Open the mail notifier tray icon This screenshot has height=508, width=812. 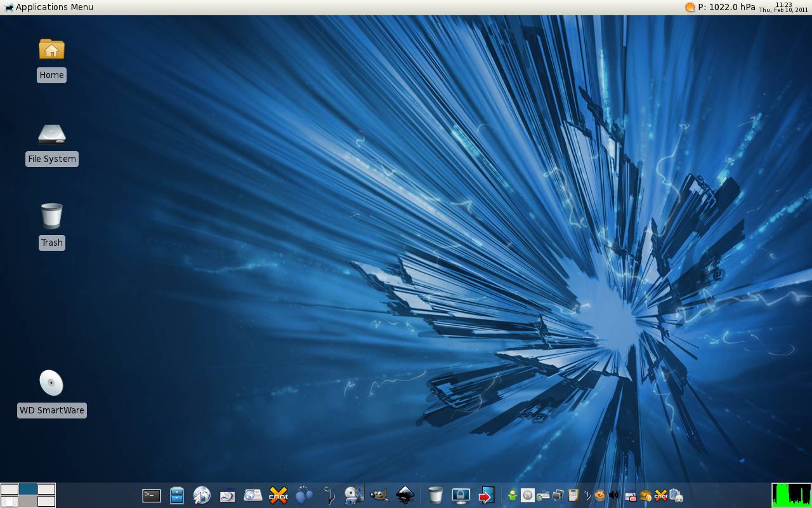click(631, 496)
